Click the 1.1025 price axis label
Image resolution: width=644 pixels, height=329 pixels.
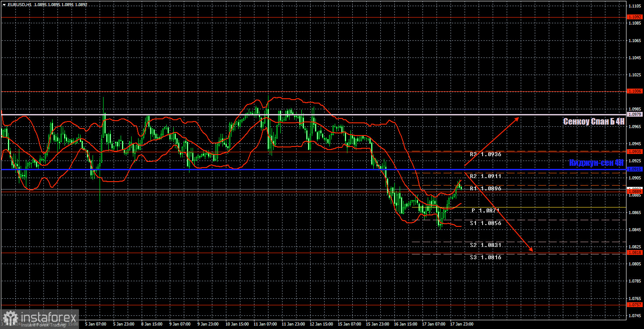635,75
